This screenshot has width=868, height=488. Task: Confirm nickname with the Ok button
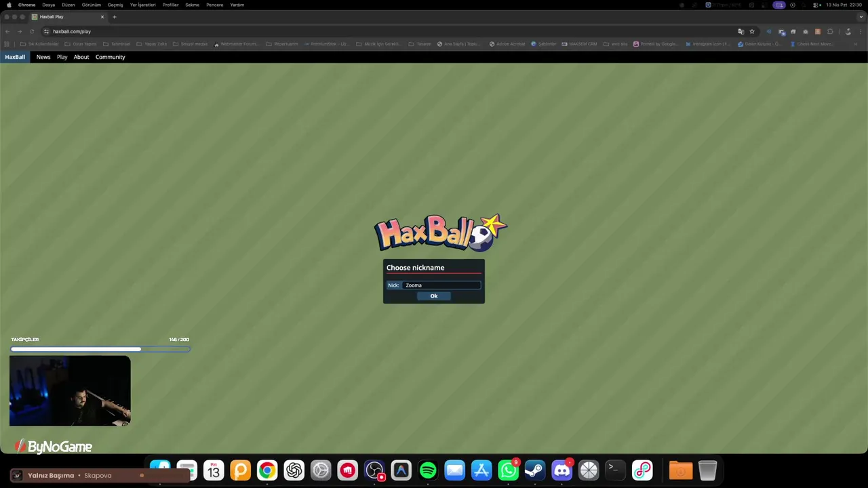click(434, 296)
